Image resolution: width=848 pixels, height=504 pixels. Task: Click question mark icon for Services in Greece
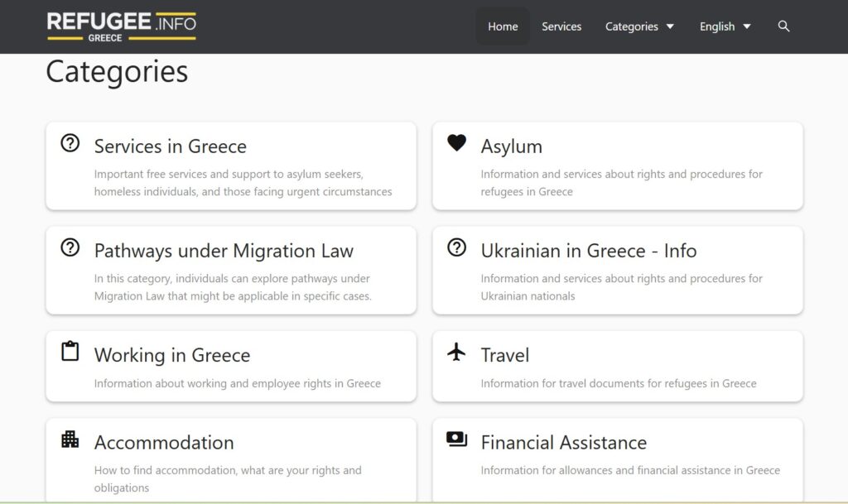[x=70, y=143]
